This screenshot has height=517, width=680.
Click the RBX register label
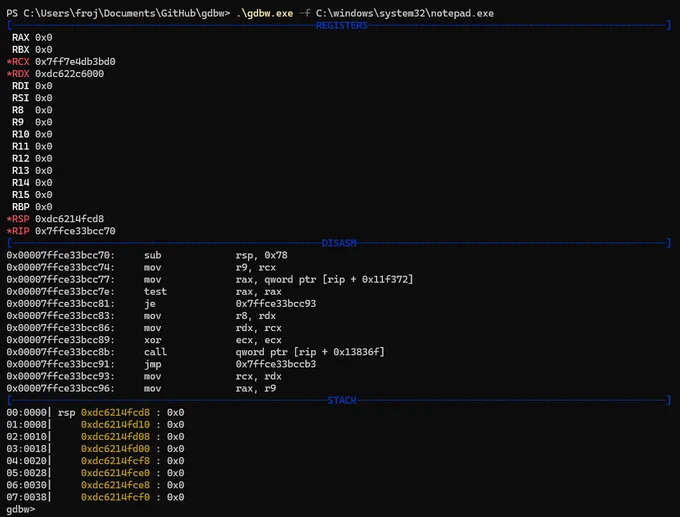[x=20, y=50]
